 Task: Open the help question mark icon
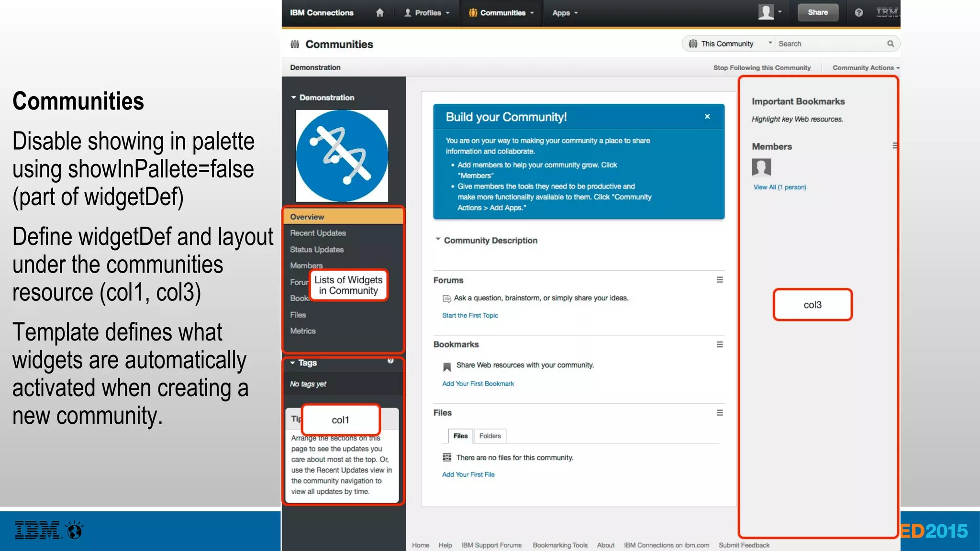859,13
